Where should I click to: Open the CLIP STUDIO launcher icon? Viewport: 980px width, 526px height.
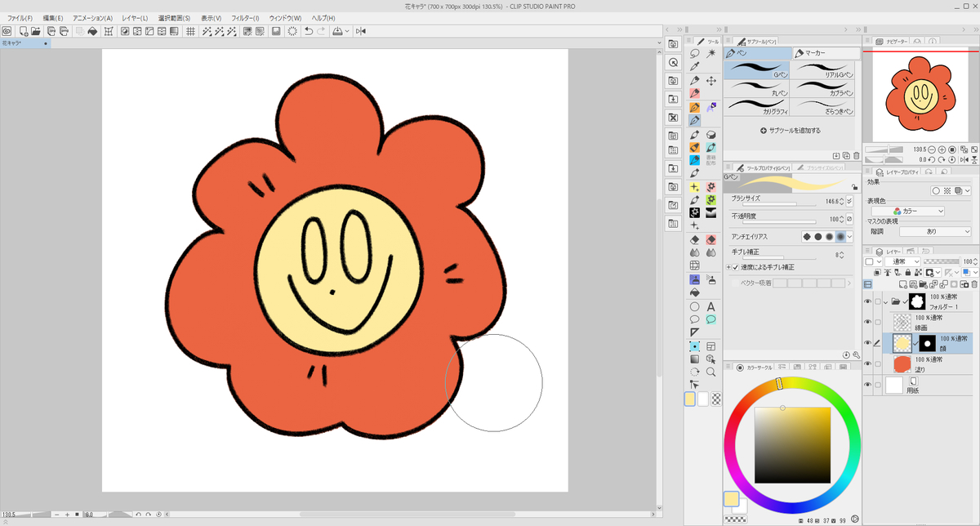(7, 31)
